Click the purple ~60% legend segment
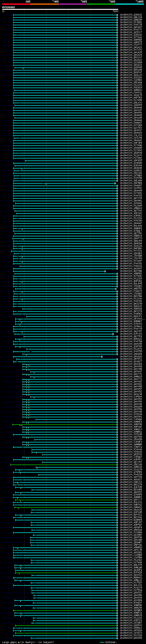The height and width of the screenshot is (644, 146). tap(73, 4)
